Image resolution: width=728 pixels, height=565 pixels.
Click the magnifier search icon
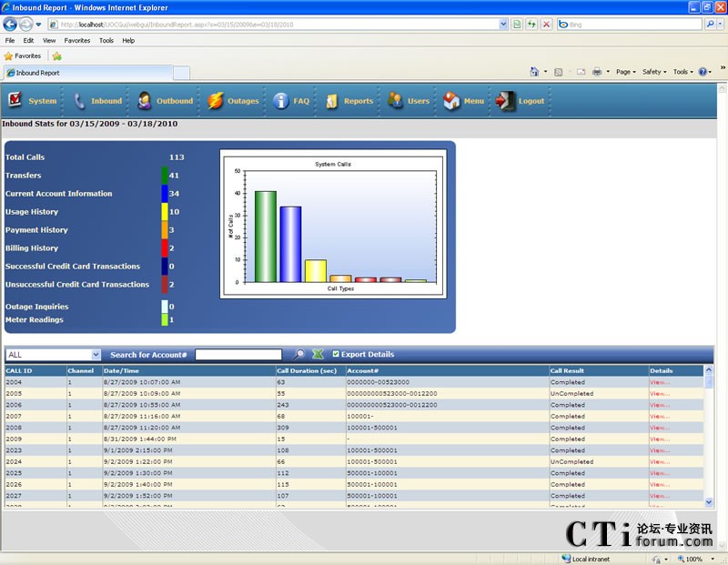[298, 355]
